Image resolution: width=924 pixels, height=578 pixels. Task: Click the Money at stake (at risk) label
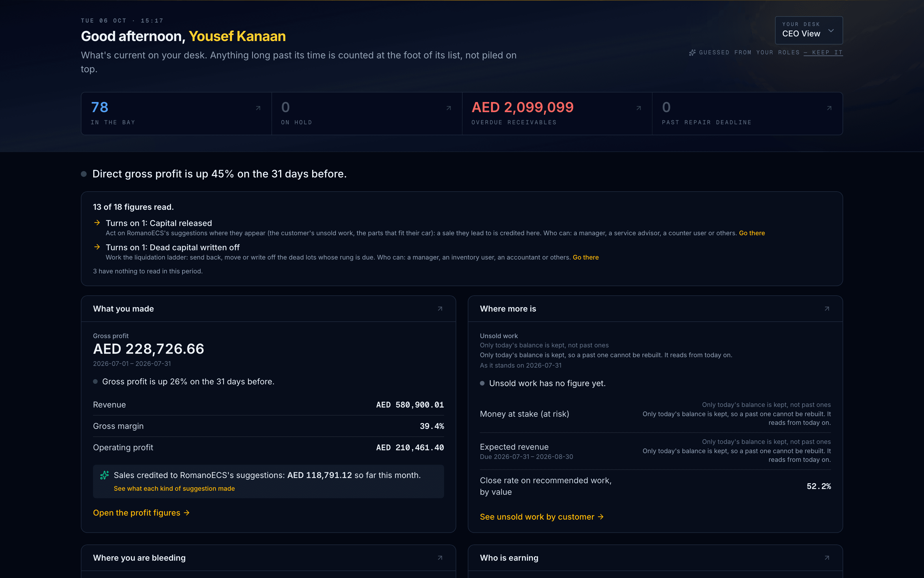point(524,414)
